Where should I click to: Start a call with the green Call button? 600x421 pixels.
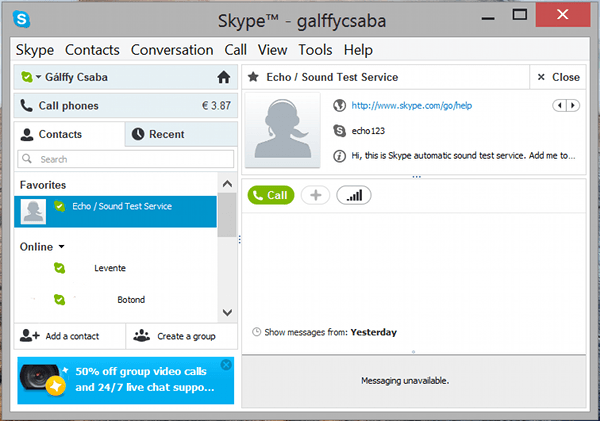[271, 195]
